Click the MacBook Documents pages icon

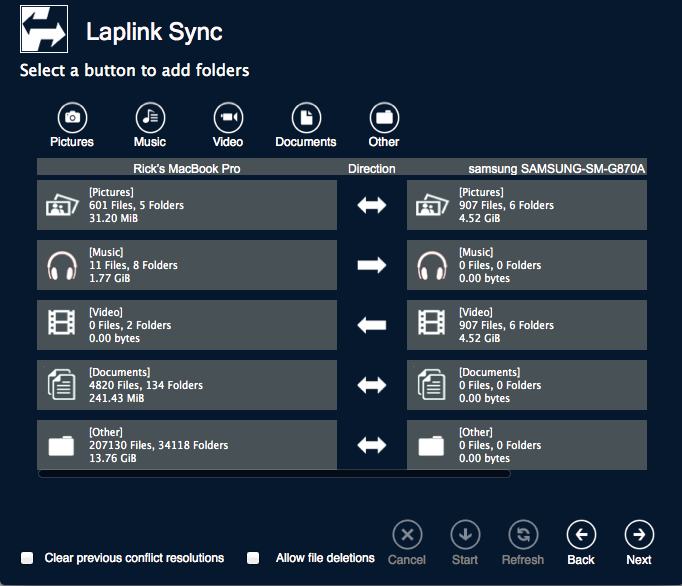point(61,385)
